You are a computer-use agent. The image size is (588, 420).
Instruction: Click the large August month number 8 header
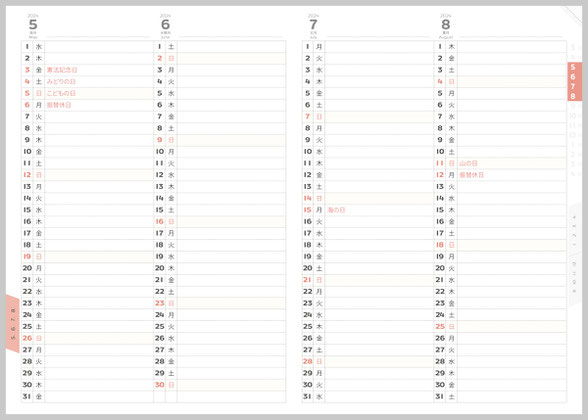point(446,25)
